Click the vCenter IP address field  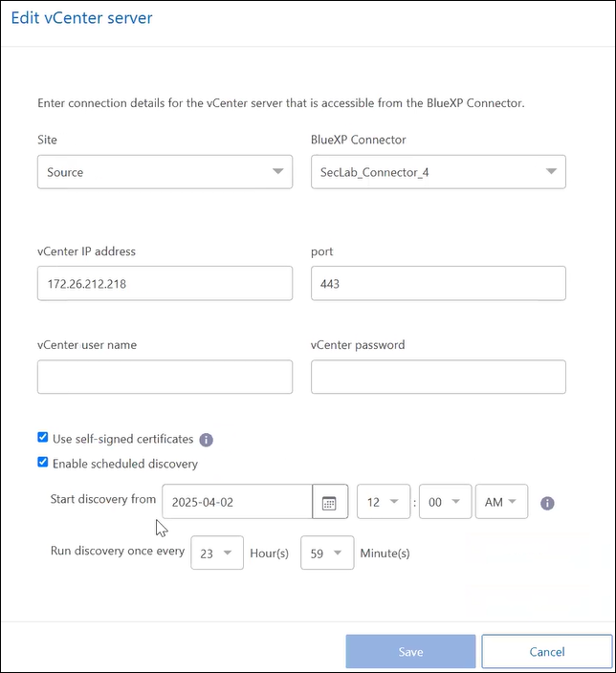pos(165,284)
